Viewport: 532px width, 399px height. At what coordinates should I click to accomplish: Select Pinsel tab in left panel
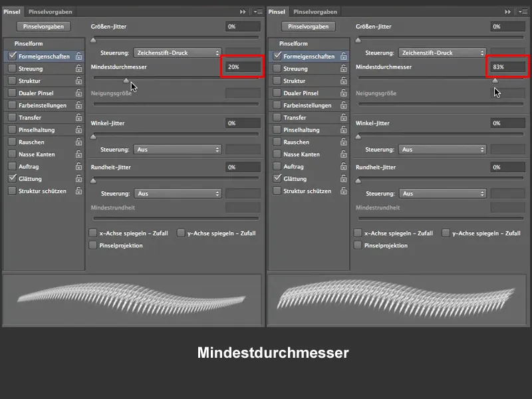click(x=12, y=11)
